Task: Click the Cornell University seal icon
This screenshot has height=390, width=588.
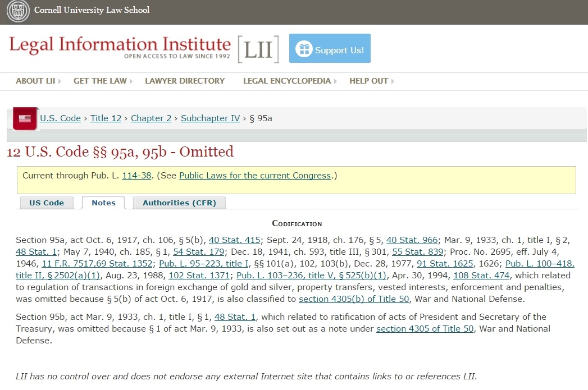Action: click(x=17, y=11)
